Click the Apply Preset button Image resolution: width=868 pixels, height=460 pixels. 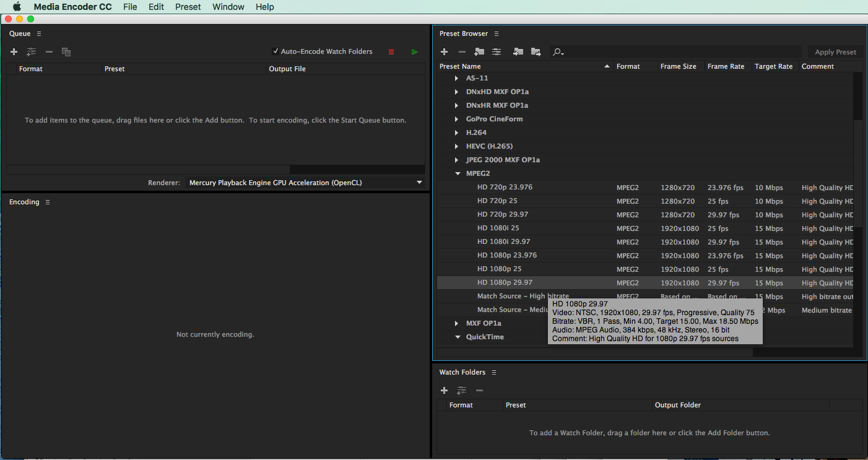pos(835,52)
